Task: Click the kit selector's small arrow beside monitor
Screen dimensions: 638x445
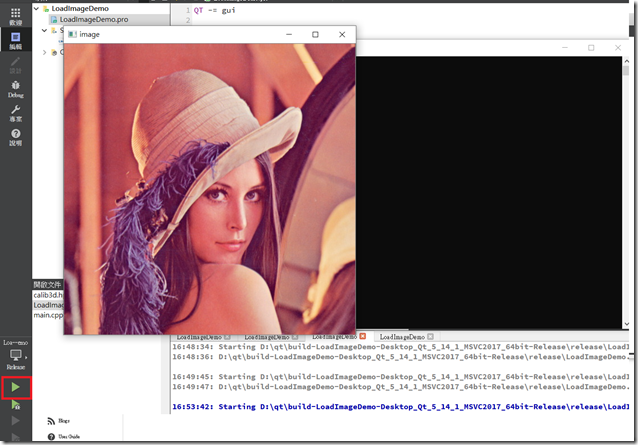Action: tap(26, 357)
